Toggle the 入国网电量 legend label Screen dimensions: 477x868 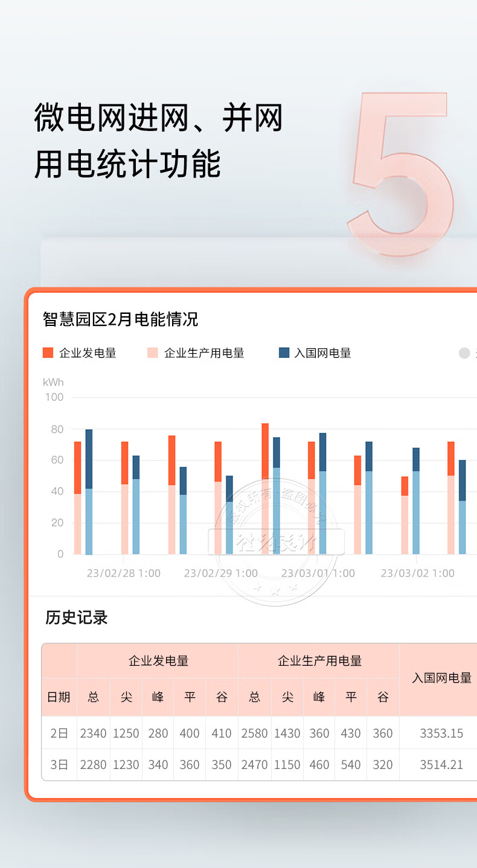pos(322,353)
